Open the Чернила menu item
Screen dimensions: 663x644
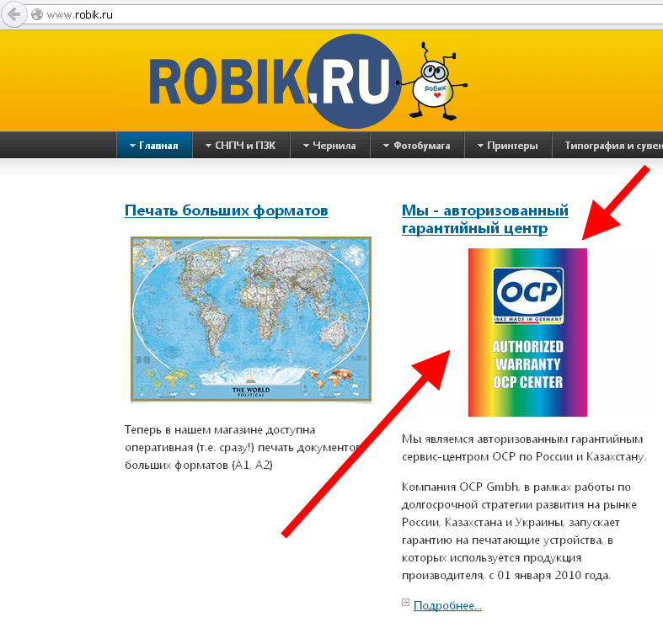click(330, 146)
